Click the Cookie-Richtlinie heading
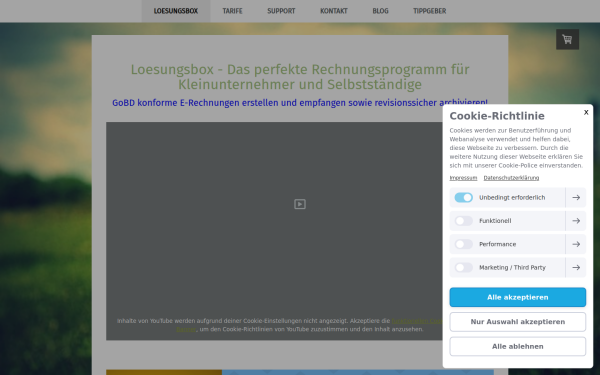This screenshot has width=600, height=375. [x=497, y=116]
